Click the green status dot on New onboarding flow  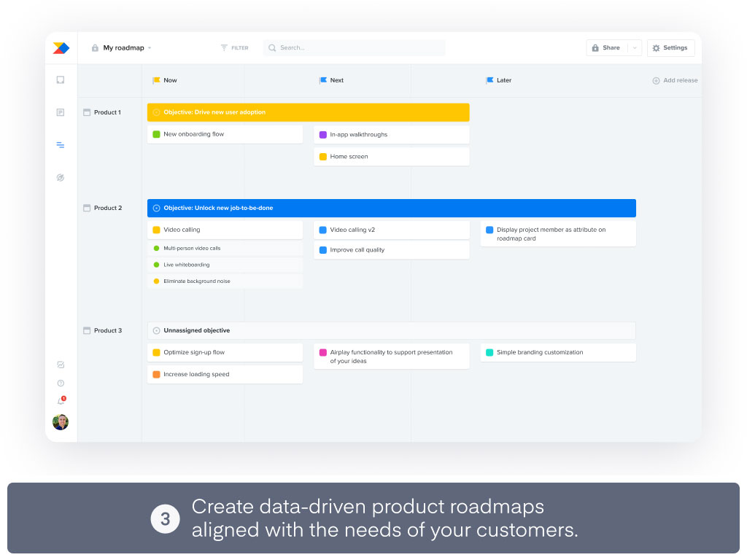pos(155,134)
